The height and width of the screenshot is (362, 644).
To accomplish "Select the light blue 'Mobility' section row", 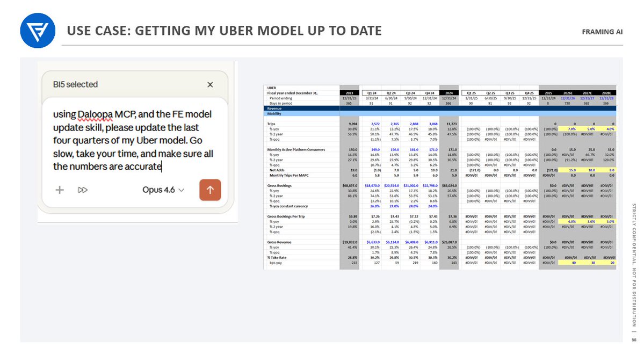I will (x=440, y=113).
